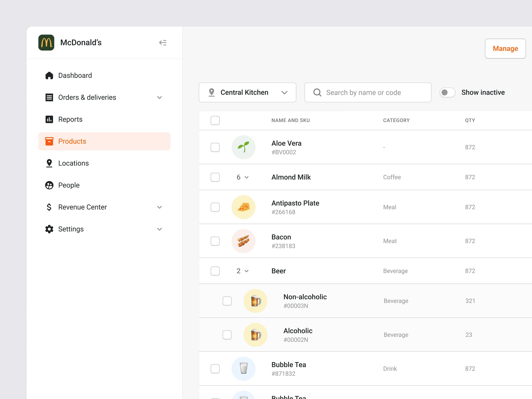Toggle the Show inactive switch

tap(447, 92)
